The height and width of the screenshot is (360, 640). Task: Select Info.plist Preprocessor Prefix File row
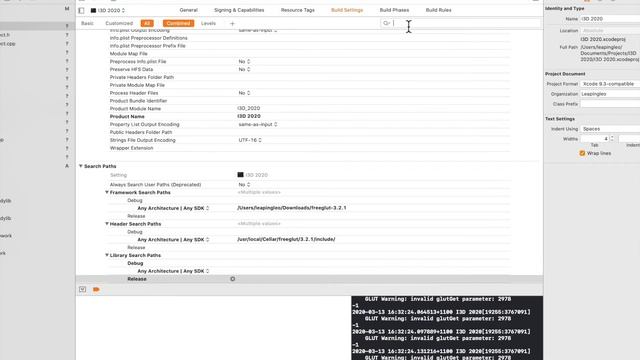pos(293,46)
